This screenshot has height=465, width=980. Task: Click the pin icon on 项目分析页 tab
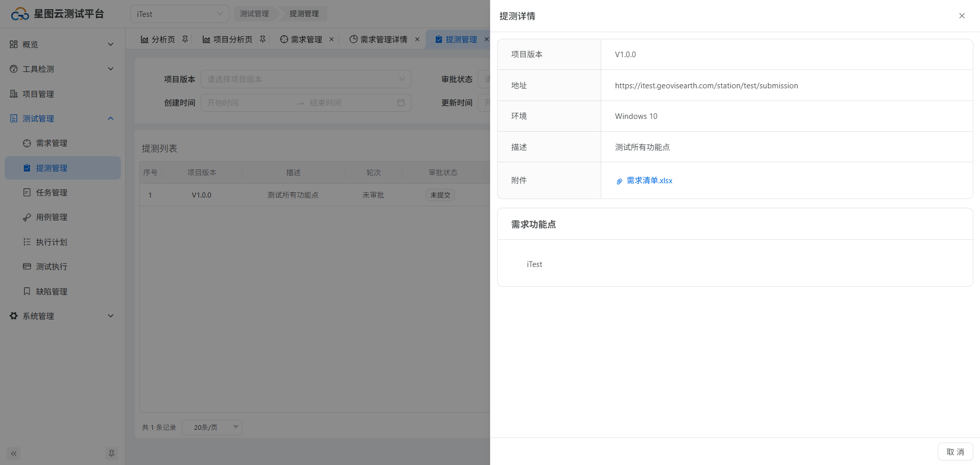pyautogui.click(x=263, y=39)
